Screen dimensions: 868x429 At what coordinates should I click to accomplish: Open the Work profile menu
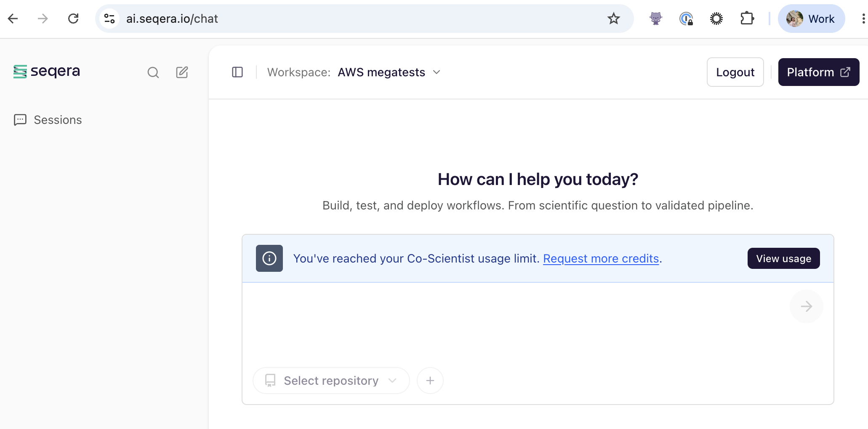click(811, 19)
